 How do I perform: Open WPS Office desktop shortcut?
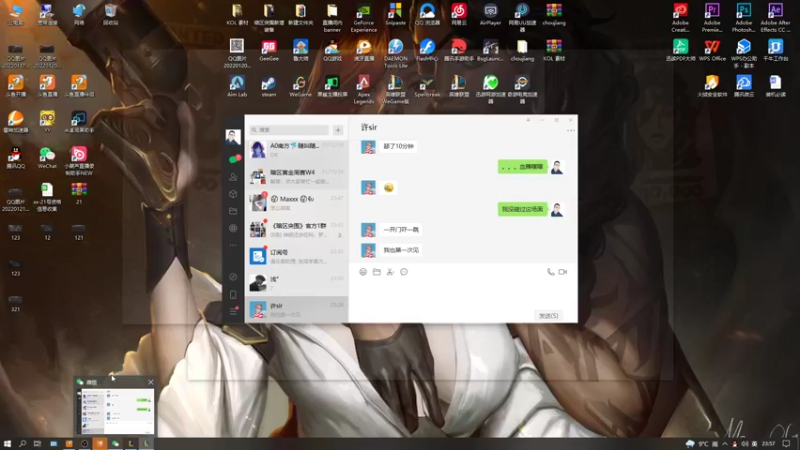click(x=712, y=51)
